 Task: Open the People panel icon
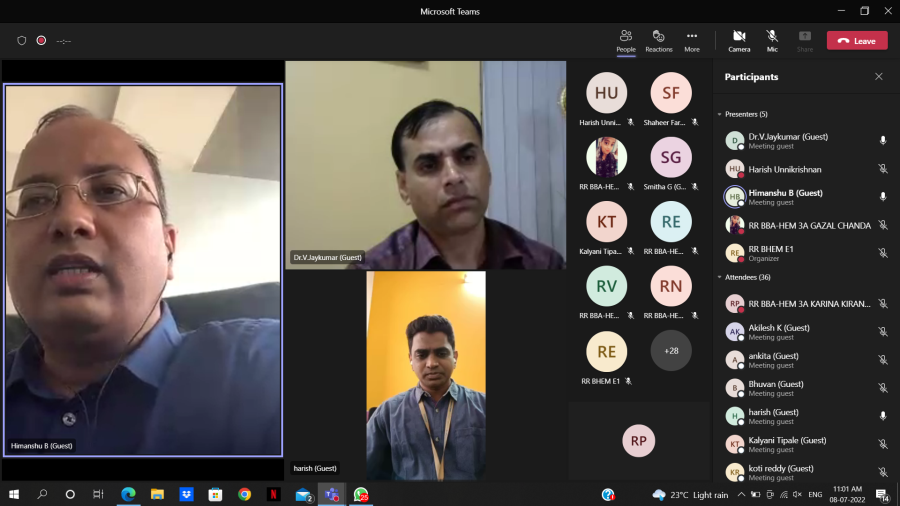coord(626,40)
